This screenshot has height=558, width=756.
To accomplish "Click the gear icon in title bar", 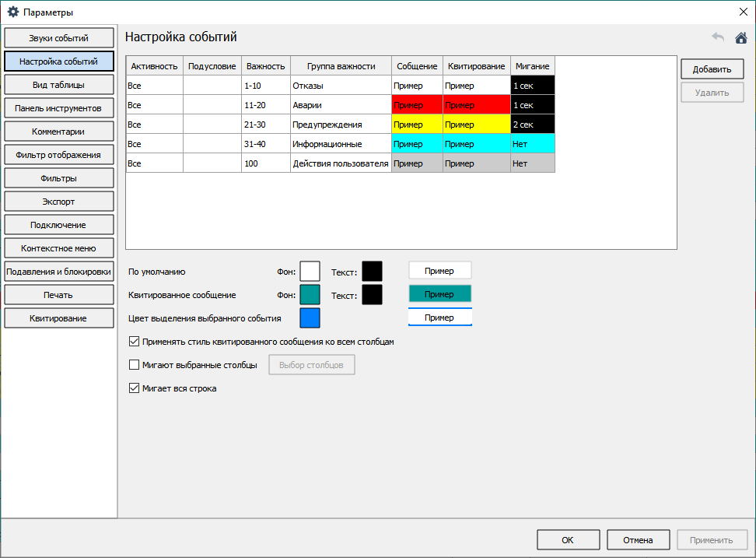I will click(13, 12).
